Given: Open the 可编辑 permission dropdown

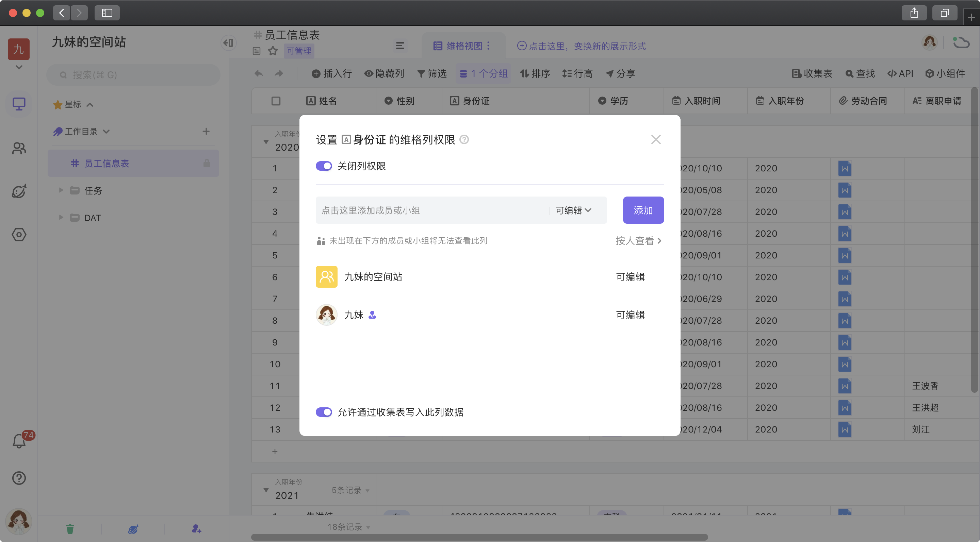Looking at the screenshot, I should [573, 210].
